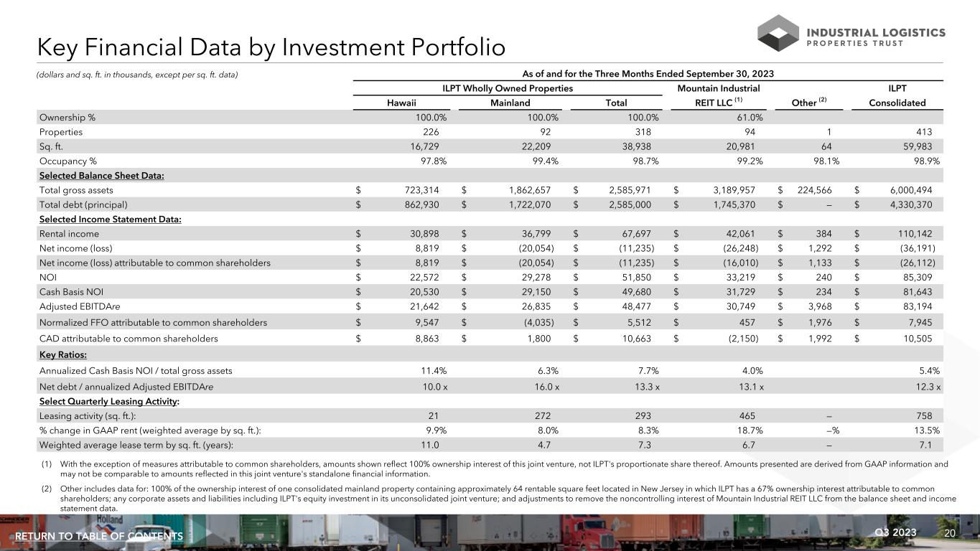Click the Selected Balance Sheet Data section heading
The height and width of the screenshot is (551, 980).
pos(101,176)
